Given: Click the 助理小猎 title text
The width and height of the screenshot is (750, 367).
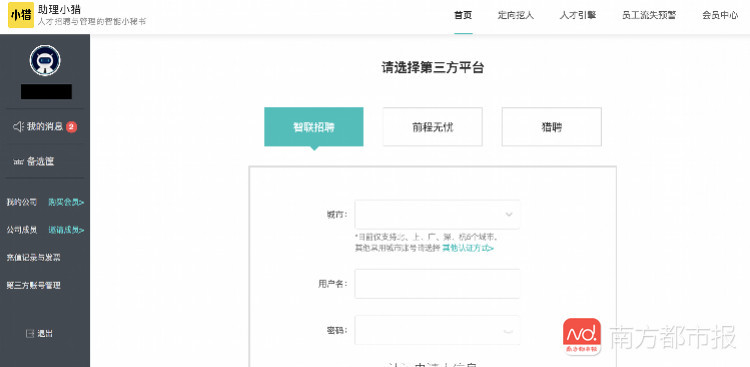Looking at the screenshot, I should point(59,9).
